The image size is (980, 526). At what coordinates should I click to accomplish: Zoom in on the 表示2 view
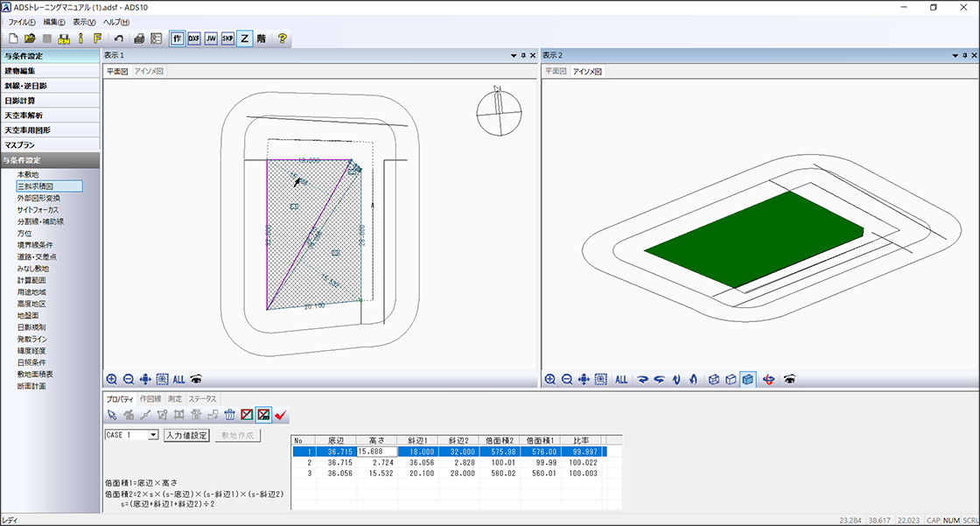point(550,379)
